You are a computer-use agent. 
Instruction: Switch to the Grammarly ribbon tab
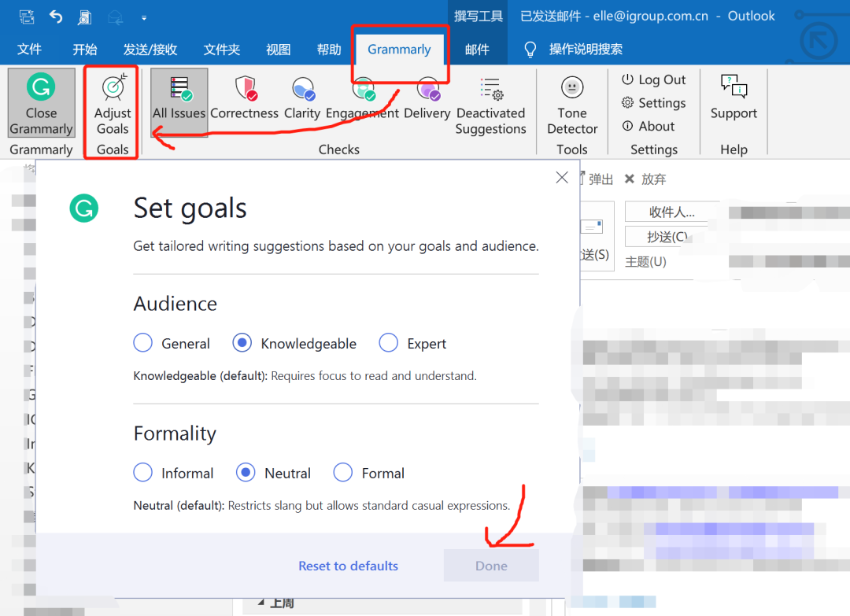[x=399, y=50]
